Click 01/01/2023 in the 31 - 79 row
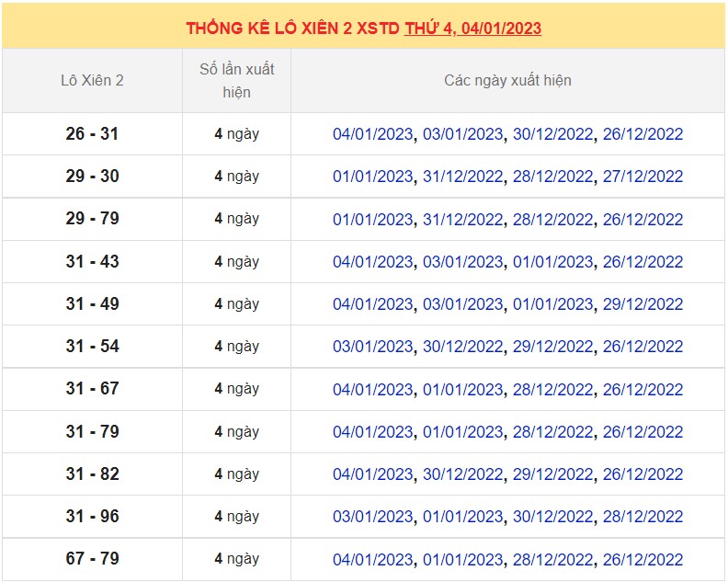This screenshot has height=582, width=728. point(462,432)
